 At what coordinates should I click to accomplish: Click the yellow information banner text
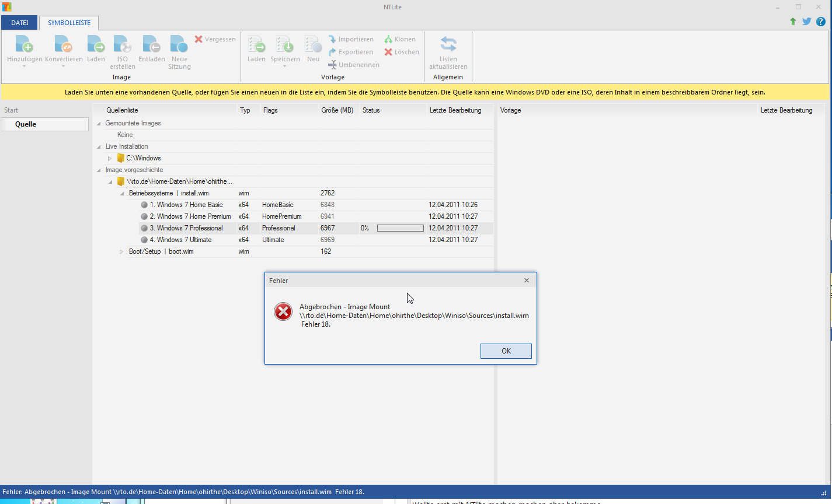tap(415, 92)
